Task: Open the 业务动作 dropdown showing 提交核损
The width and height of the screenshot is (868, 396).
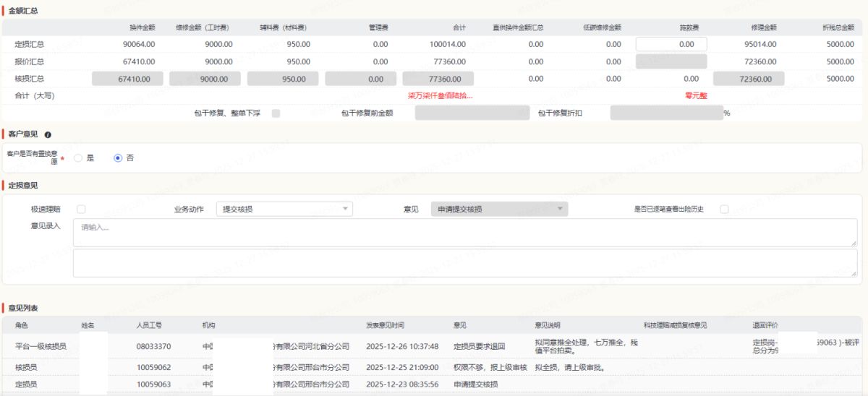Action: pyautogui.click(x=284, y=210)
